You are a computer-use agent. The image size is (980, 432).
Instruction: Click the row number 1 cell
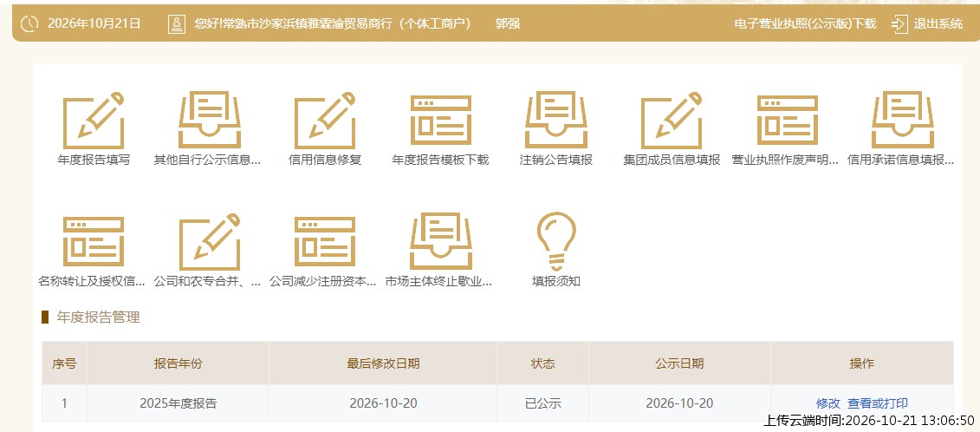pyautogui.click(x=64, y=403)
